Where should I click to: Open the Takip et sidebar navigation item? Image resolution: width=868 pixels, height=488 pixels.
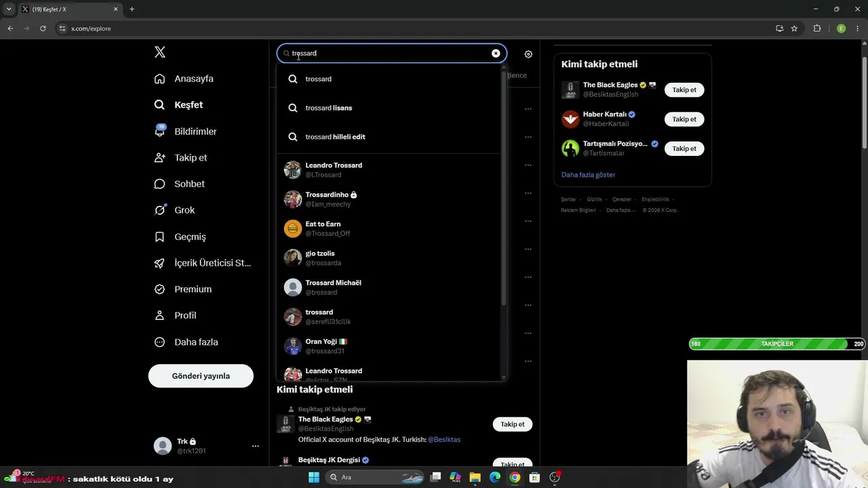181,157
